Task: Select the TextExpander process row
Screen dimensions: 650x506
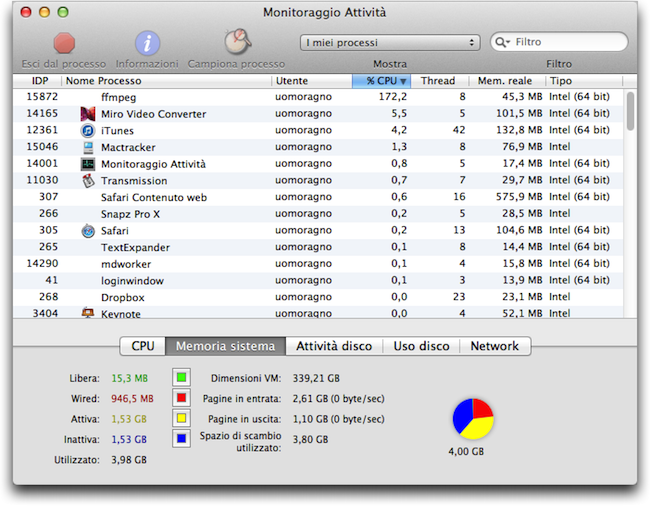Action: pyautogui.click(x=318, y=247)
